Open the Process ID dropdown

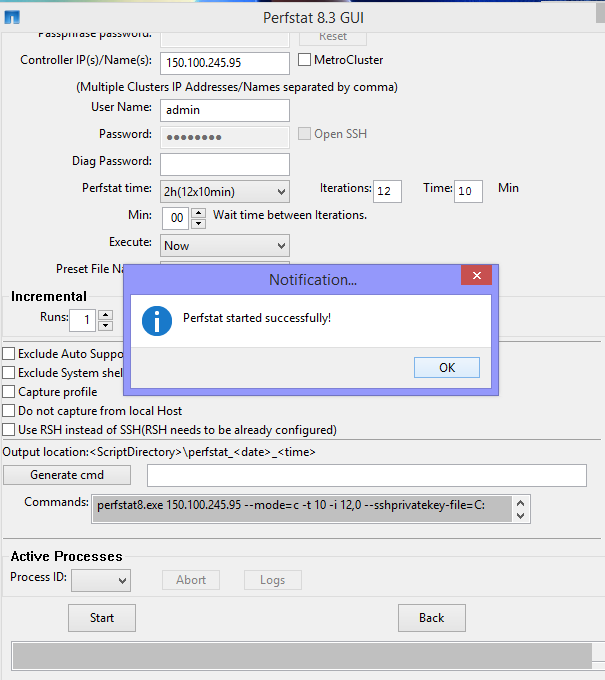(101, 580)
